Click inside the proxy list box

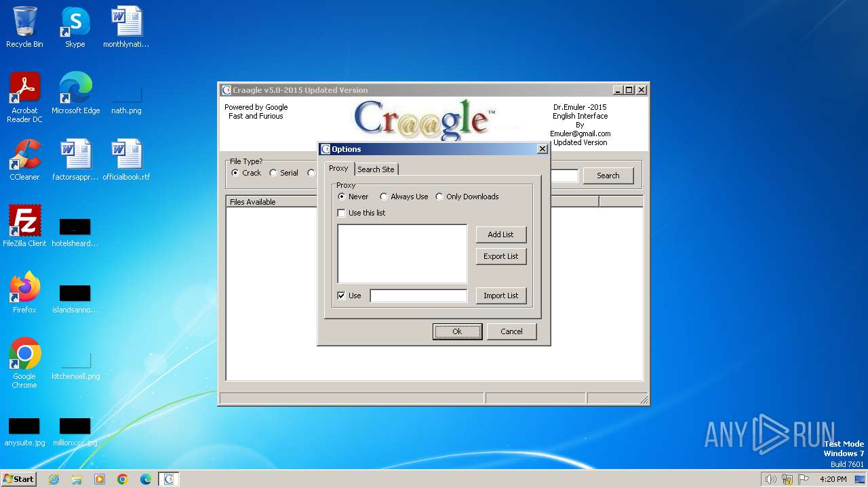(x=402, y=253)
